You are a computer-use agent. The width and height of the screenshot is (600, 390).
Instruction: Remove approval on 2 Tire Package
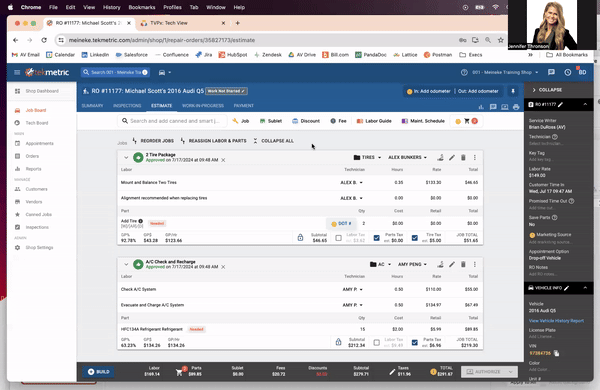223,160
